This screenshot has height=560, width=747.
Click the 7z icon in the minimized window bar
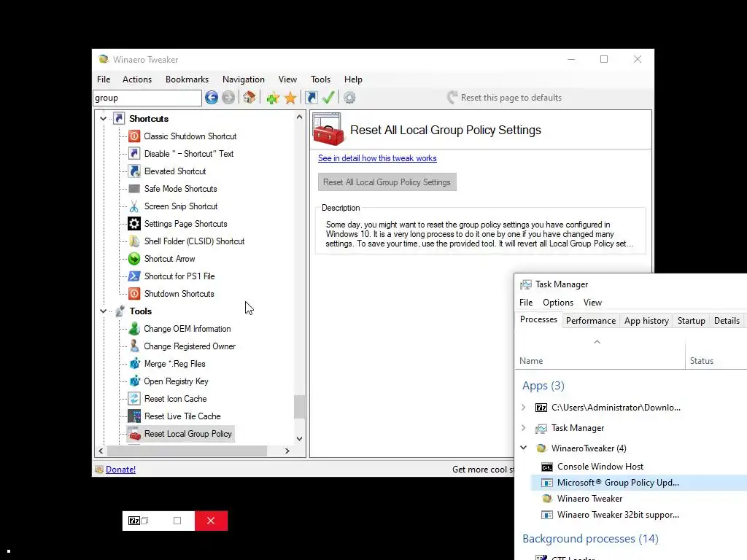134,521
